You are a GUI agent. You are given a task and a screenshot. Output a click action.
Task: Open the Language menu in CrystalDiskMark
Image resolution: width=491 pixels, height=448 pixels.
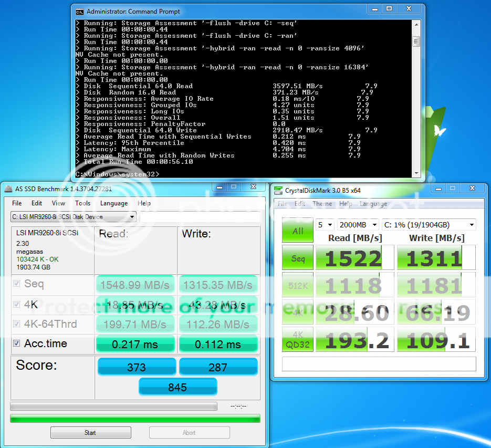pos(373,204)
